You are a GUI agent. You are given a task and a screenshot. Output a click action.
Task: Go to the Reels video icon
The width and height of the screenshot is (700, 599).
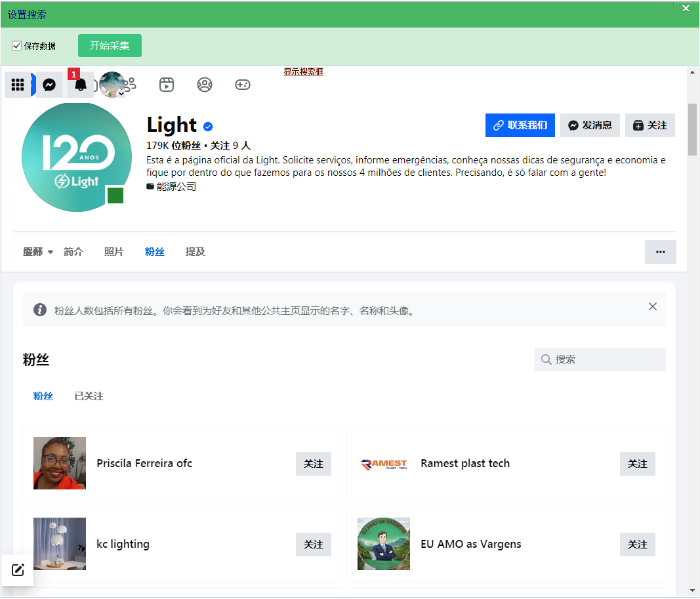click(x=167, y=85)
